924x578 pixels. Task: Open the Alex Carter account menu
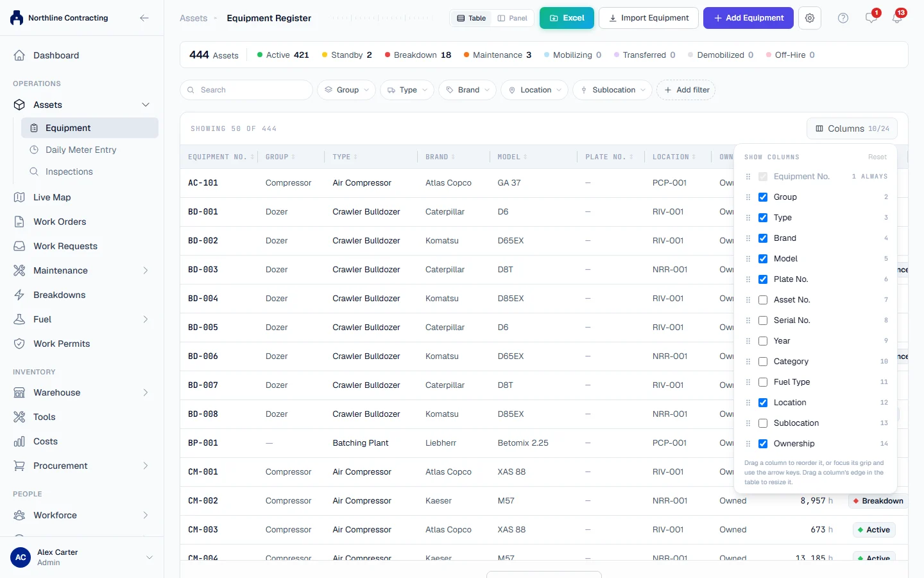click(x=82, y=557)
